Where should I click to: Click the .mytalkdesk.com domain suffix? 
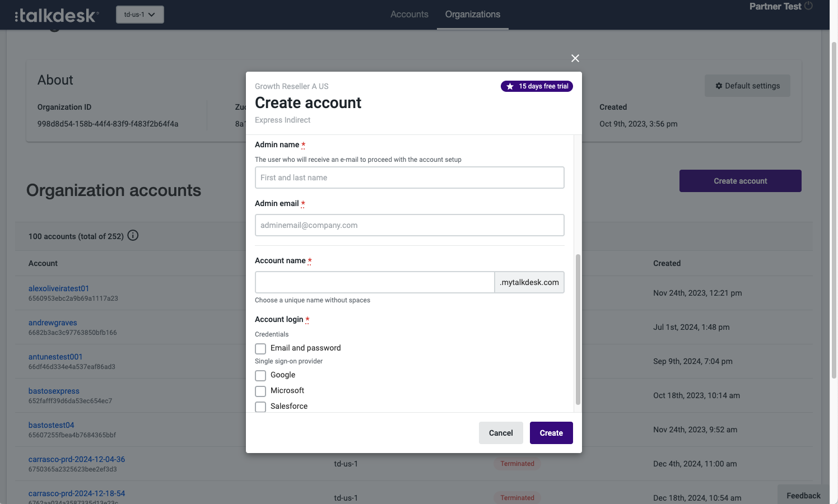(x=529, y=282)
